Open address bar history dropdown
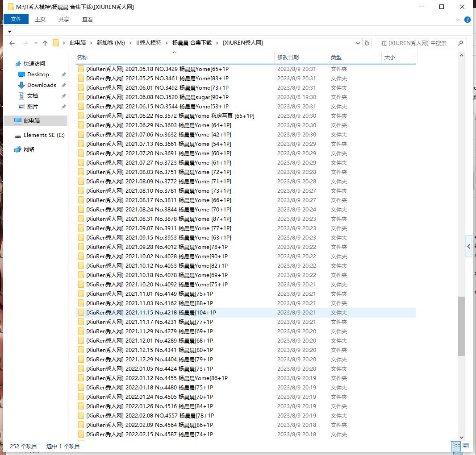Screen dimensions: 476x455 coord(358,43)
